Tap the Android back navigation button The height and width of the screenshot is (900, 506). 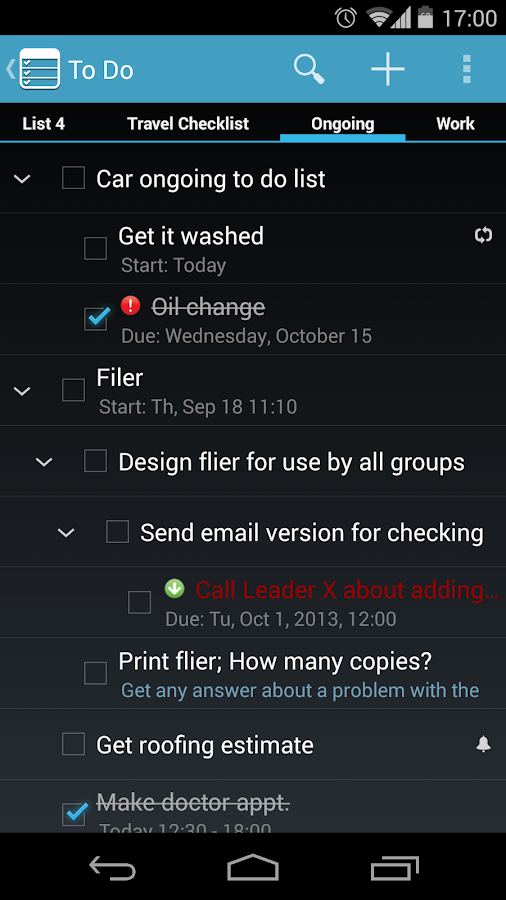(x=113, y=867)
